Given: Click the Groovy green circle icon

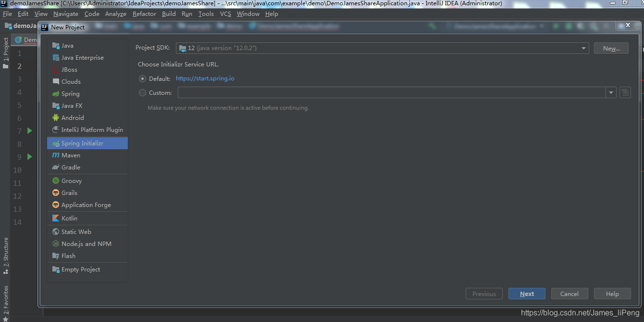Looking at the screenshot, I should pos(56,181).
